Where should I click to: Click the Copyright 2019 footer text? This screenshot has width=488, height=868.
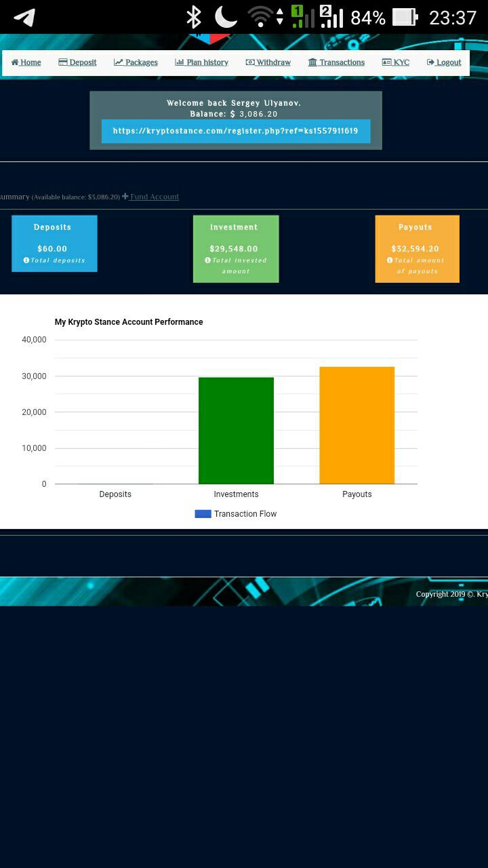click(451, 594)
